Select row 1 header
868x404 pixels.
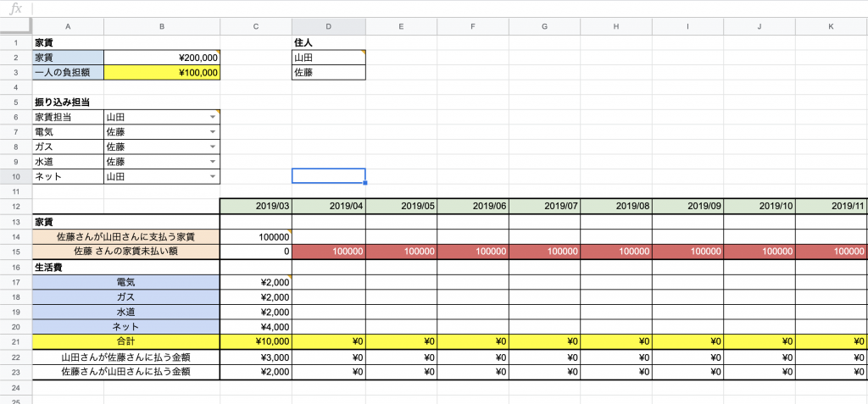coord(16,42)
